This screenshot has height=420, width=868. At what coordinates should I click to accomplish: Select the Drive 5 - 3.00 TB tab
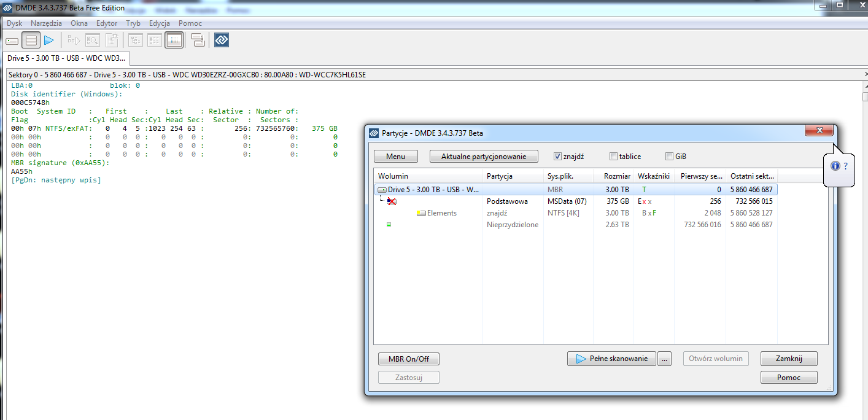click(x=66, y=58)
